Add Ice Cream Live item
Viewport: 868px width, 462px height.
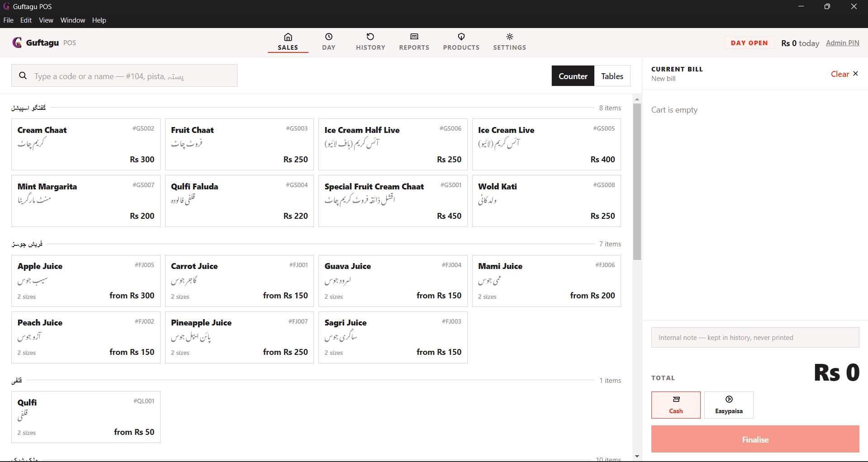point(546,145)
